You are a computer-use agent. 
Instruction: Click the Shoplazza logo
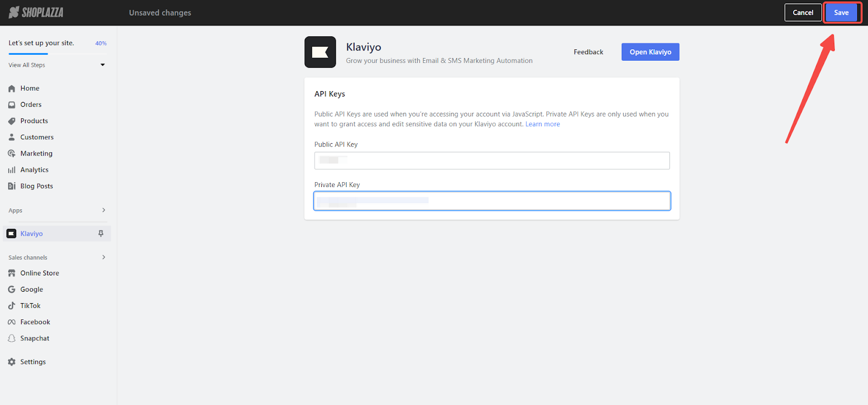[36, 12]
